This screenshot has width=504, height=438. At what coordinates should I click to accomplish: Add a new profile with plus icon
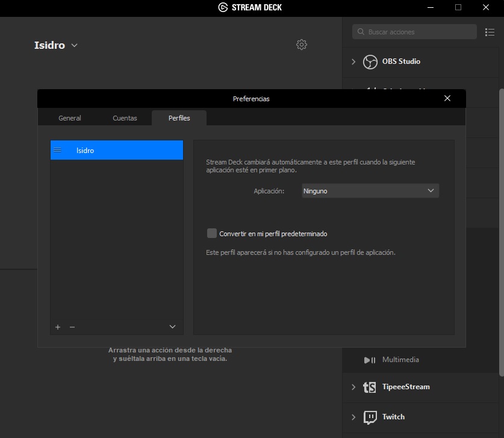[x=58, y=327]
